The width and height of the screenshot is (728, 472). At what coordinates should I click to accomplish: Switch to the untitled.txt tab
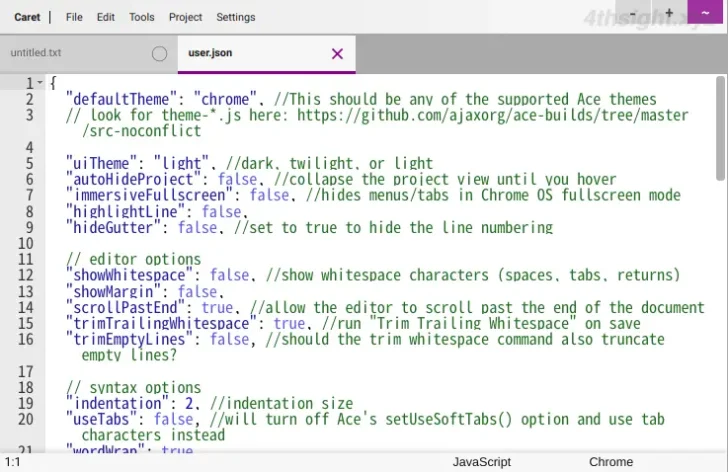click(x=88, y=53)
